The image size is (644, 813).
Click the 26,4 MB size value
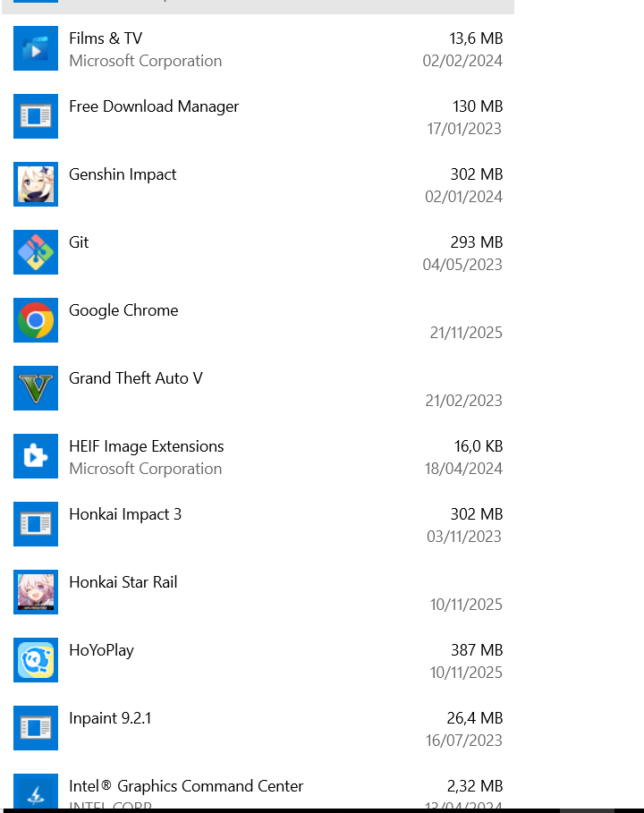pyautogui.click(x=474, y=718)
